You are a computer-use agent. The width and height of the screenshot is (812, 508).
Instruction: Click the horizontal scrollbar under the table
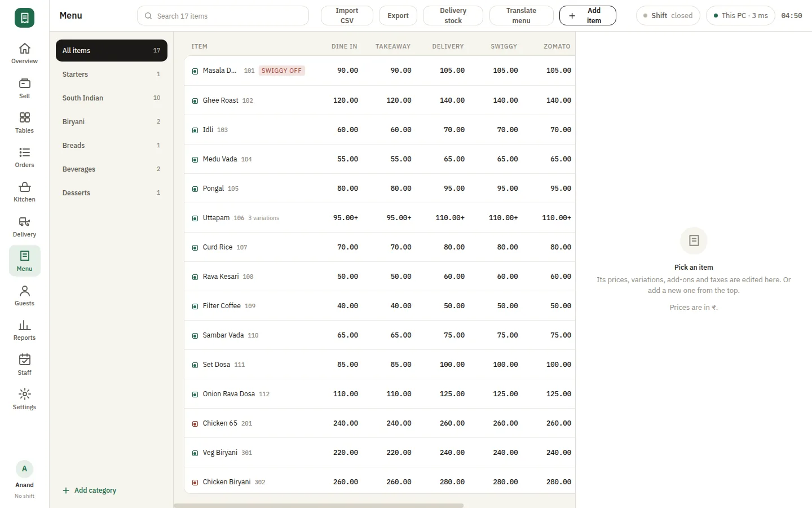[319, 506]
